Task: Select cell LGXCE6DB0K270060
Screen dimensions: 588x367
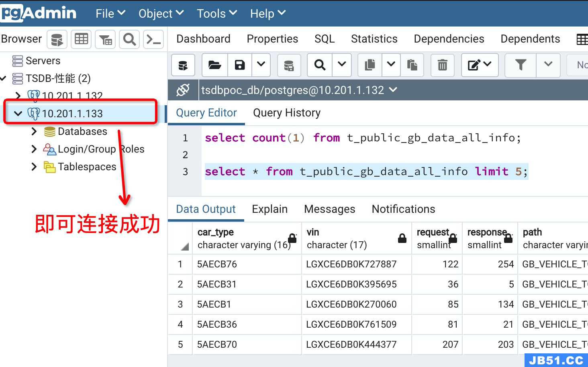Action: (x=357, y=304)
